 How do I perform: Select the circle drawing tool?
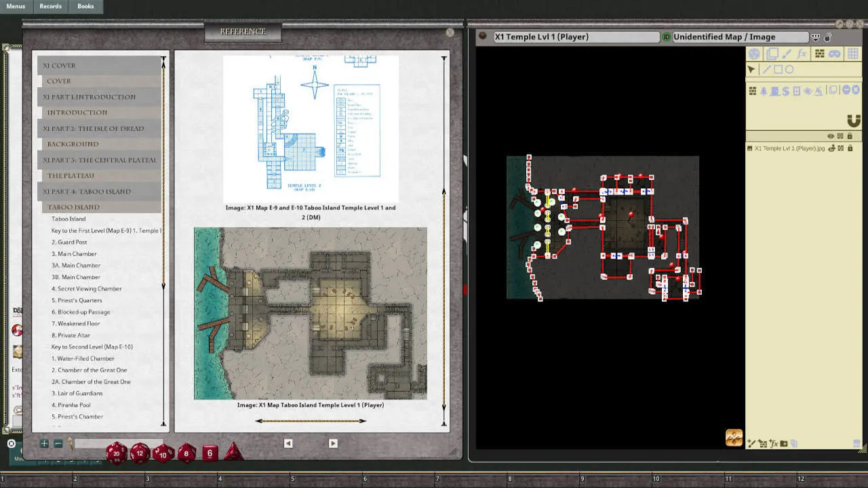(x=789, y=69)
